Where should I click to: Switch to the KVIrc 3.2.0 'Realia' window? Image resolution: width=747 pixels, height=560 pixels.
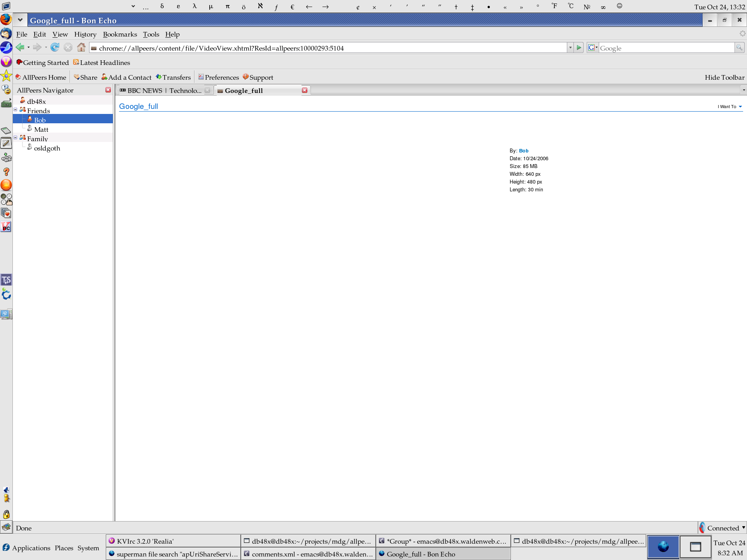pyautogui.click(x=173, y=541)
